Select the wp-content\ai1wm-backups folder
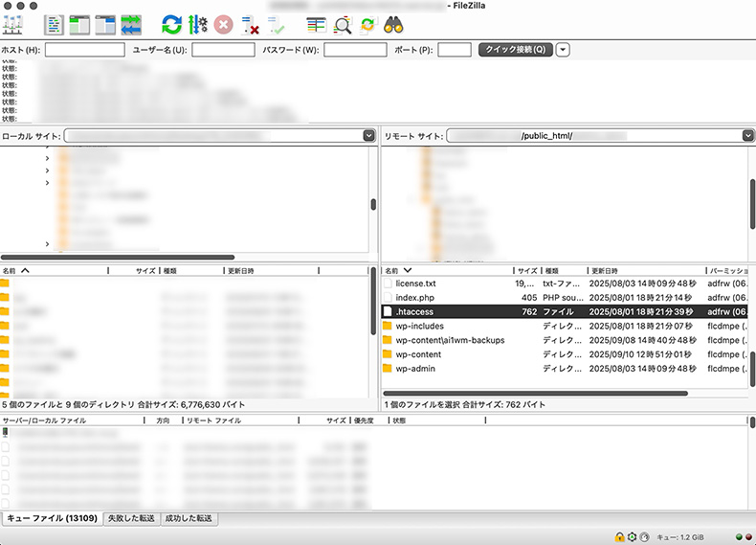756x545 pixels. click(x=451, y=340)
